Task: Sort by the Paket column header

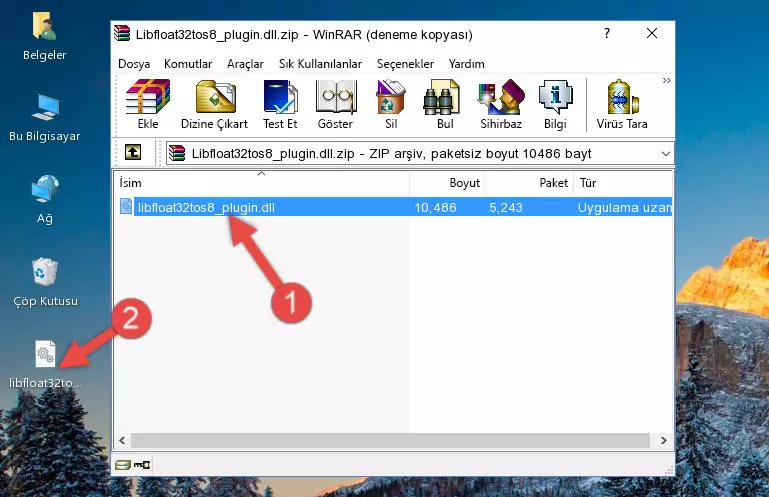Action: click(529, 183)
